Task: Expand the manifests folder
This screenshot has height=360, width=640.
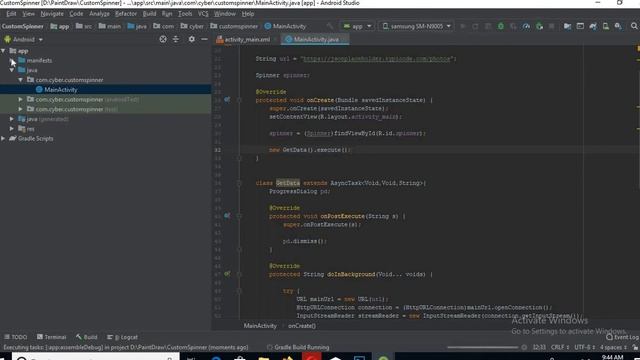Action: (x=12, y=60)
